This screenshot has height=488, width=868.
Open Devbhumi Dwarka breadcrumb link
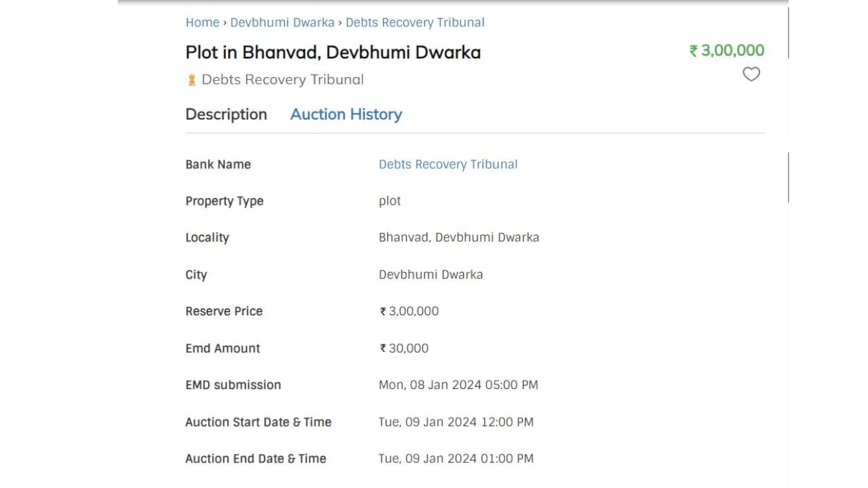282,22
